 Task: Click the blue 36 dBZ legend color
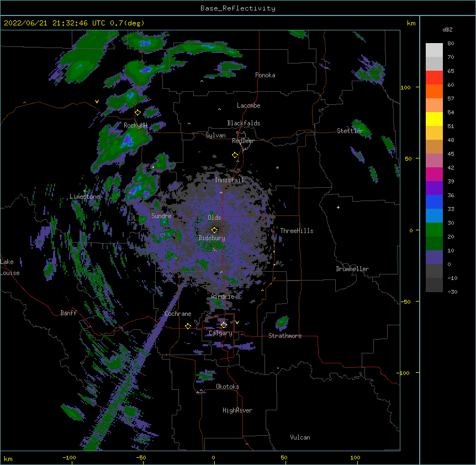click(x=434, y=202)
